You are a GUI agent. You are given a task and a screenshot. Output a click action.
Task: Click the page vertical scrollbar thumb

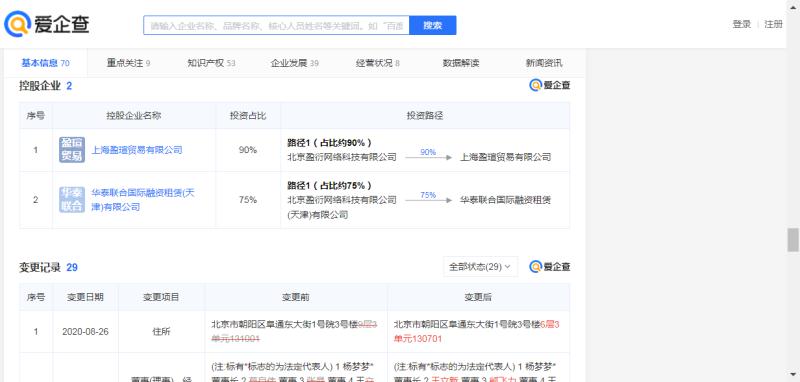[793, 240]
